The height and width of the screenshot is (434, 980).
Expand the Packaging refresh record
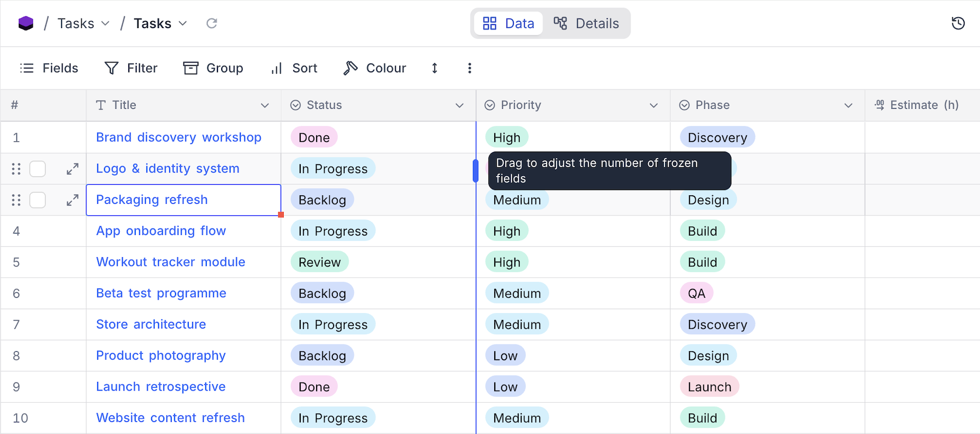point(73,200)
